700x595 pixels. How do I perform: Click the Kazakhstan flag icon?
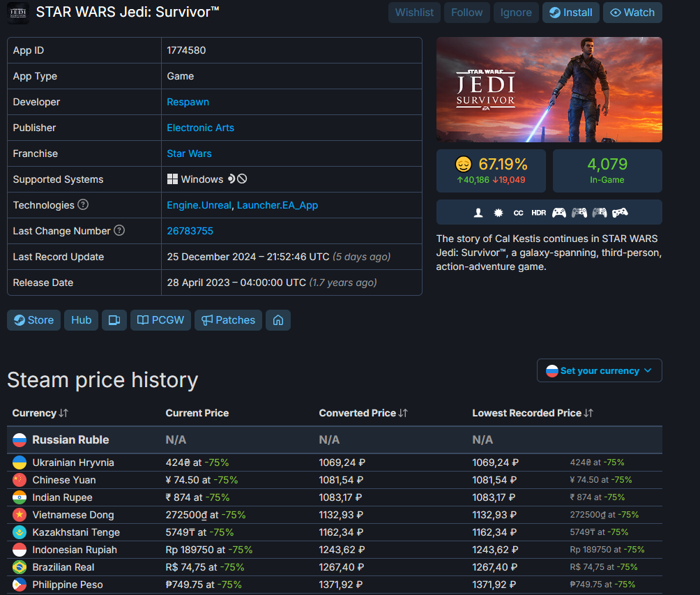point(20,532)
